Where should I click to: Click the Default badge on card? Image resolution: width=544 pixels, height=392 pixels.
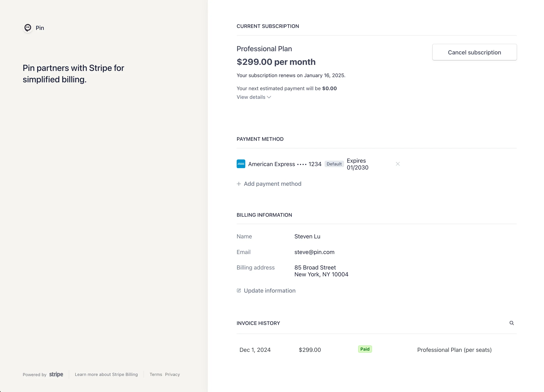334,164
